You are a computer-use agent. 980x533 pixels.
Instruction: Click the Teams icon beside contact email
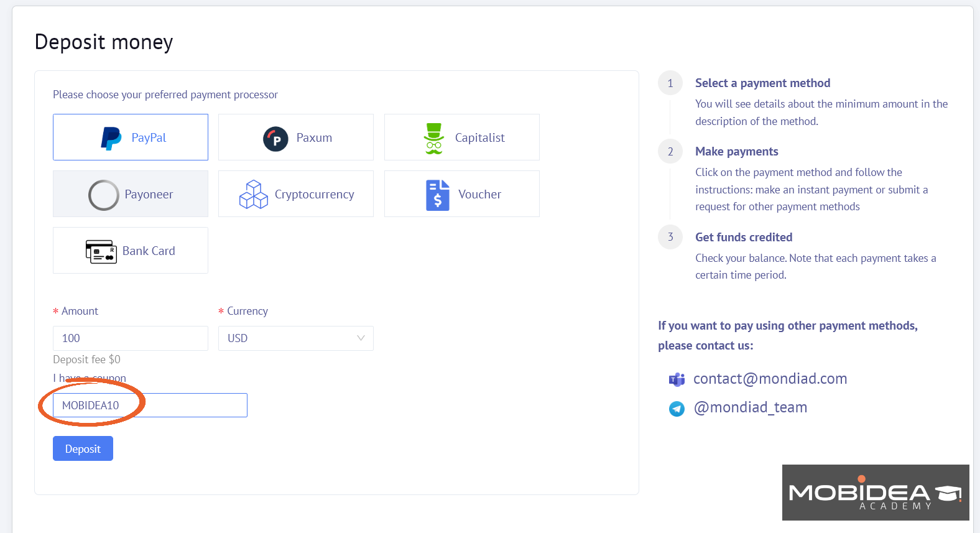pos(677,379)
